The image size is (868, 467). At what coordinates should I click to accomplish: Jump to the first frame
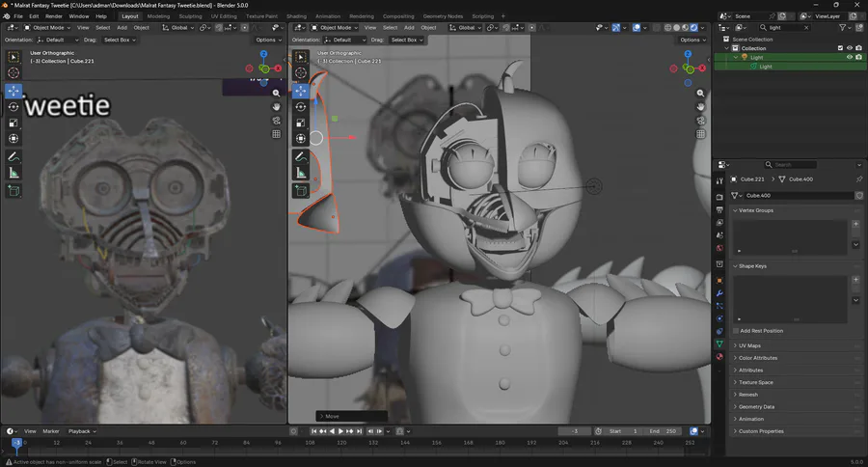click(313, 431)
